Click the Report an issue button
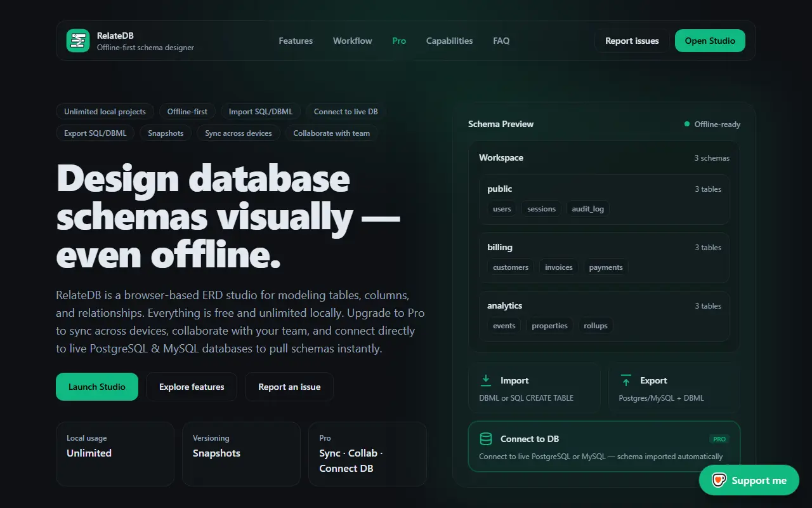 point(289,387)
